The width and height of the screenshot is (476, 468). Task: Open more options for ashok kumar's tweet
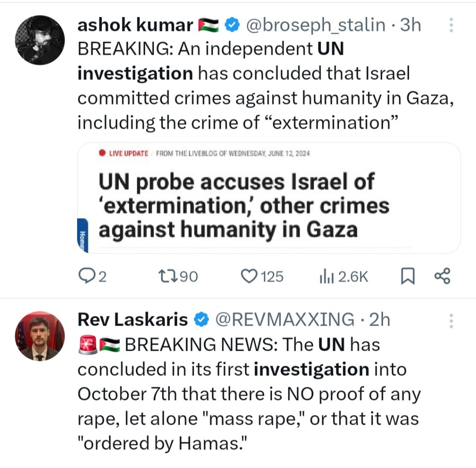pyautogui.click(x=450, y=25)
